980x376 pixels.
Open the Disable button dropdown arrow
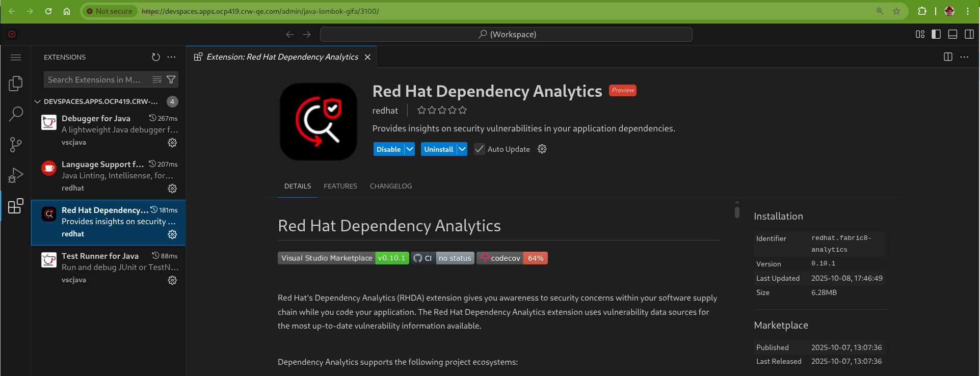click(410, 149)
